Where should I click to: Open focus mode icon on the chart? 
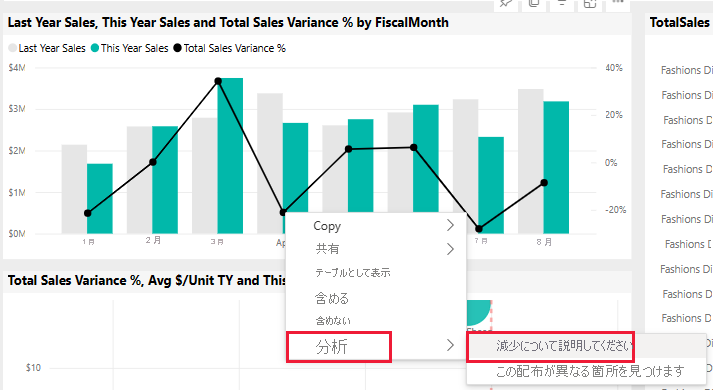(x=590, y=4)
